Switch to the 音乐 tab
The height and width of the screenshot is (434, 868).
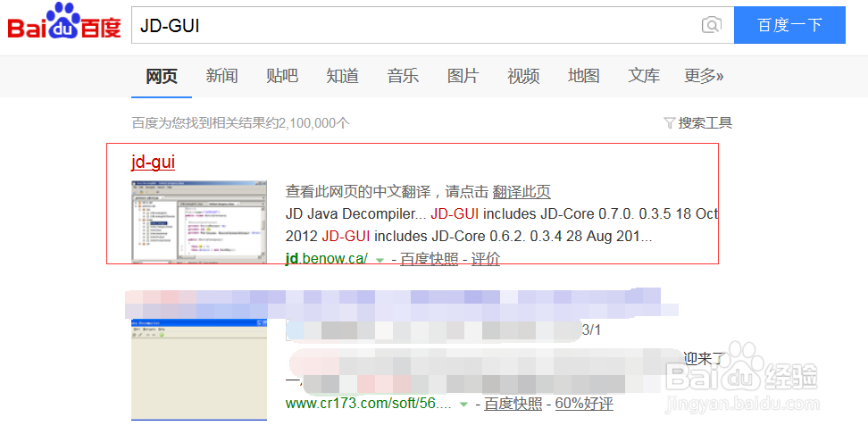pyautogui.click(x=403, y=76)
